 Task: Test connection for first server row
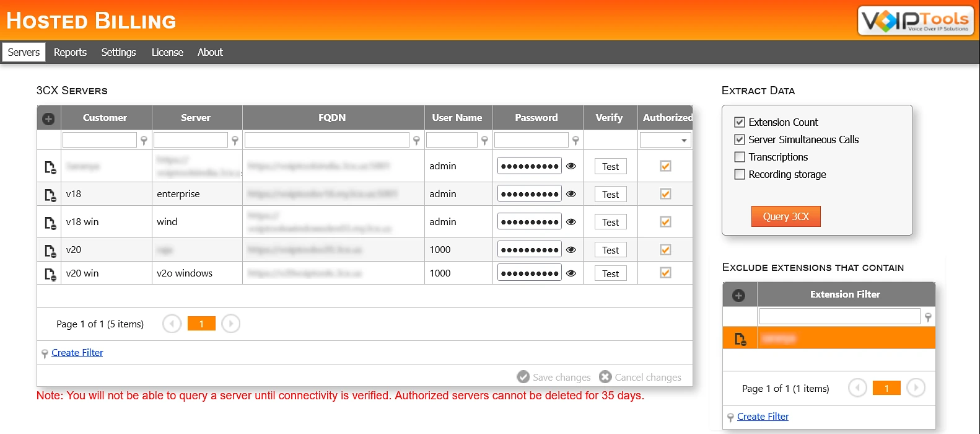point(610,167)
